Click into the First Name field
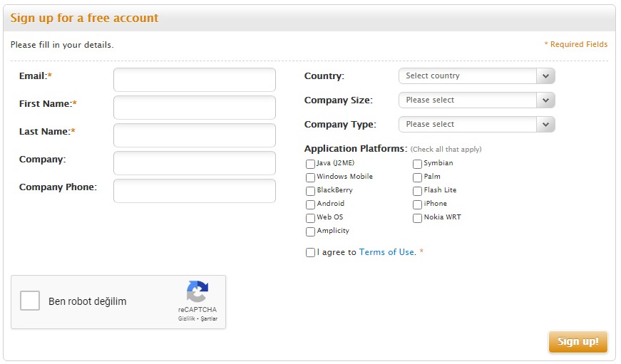The image size is (621, 364). tap(194, 108)
